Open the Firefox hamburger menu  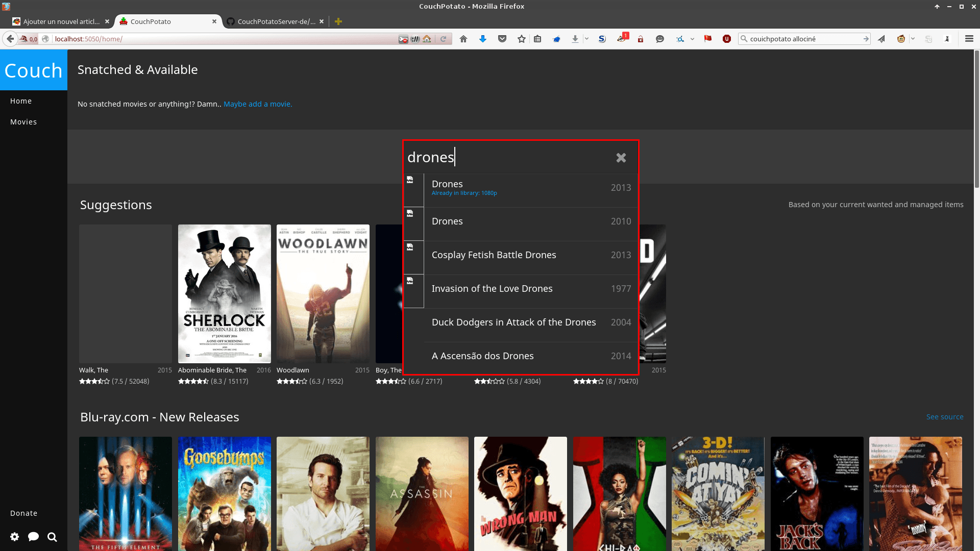pyautogui.click(x=969, y=39)
